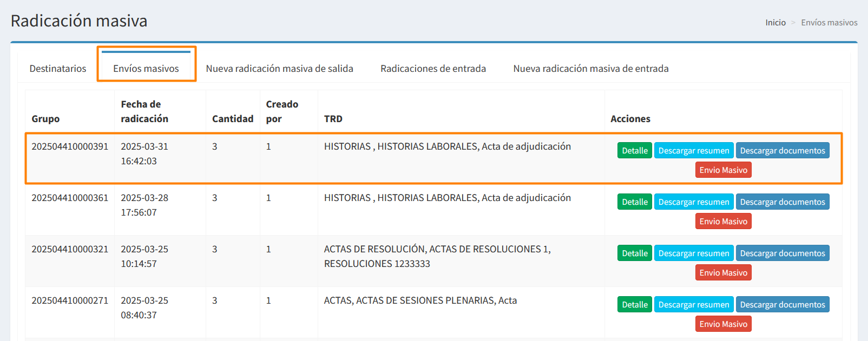The image size is (868, 341).
Task: Select group number 202504410000391
Action: 70,146
